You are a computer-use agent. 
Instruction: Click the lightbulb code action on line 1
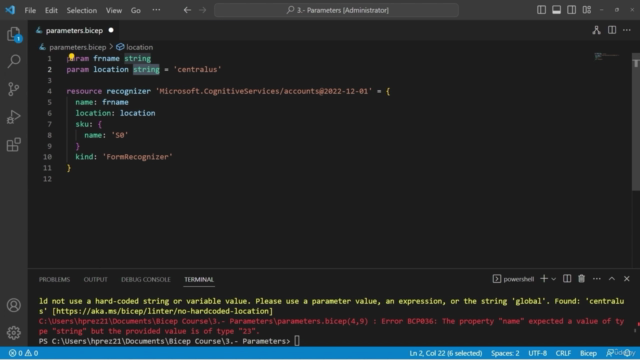click(71, 56)
